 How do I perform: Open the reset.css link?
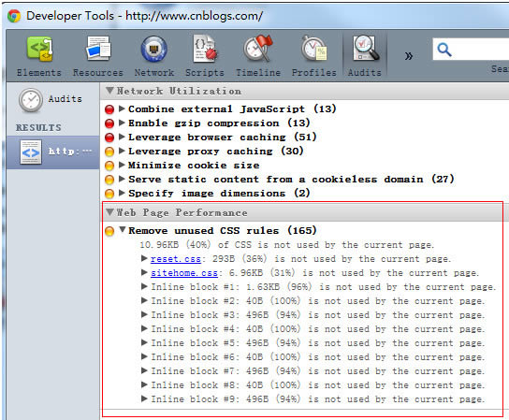[176, 259]
